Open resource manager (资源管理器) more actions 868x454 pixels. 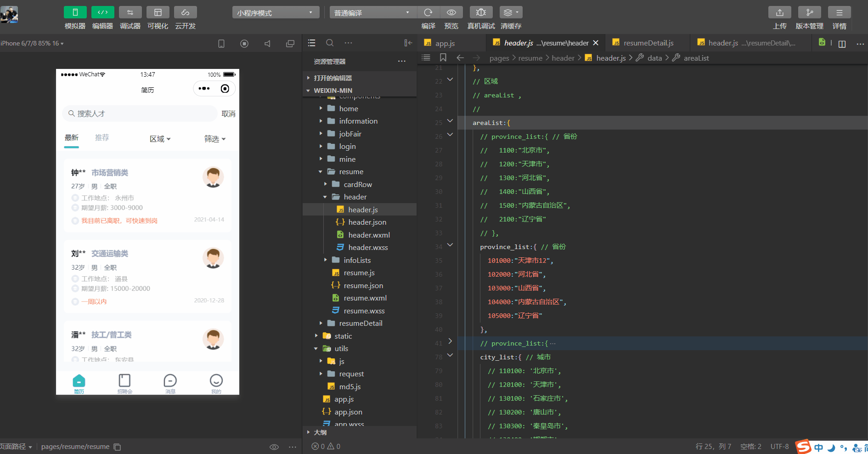[x=402, y=61]
